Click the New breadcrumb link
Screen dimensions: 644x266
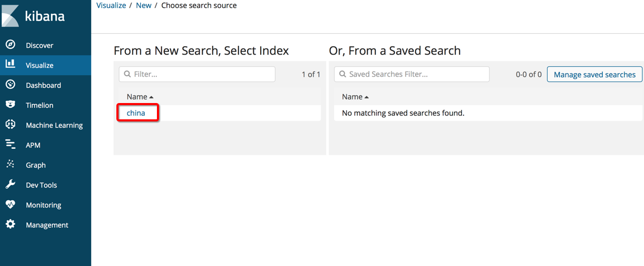[x=144, y=5]
